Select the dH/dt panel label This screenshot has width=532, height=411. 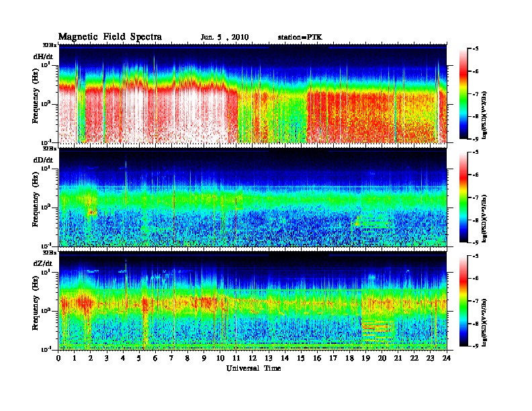point(43,56)
